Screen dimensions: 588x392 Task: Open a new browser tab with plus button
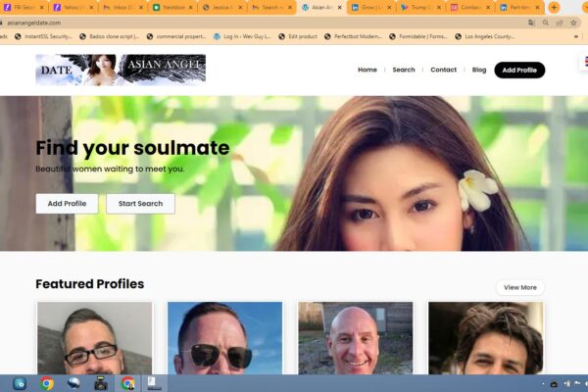tap(554, 7)
